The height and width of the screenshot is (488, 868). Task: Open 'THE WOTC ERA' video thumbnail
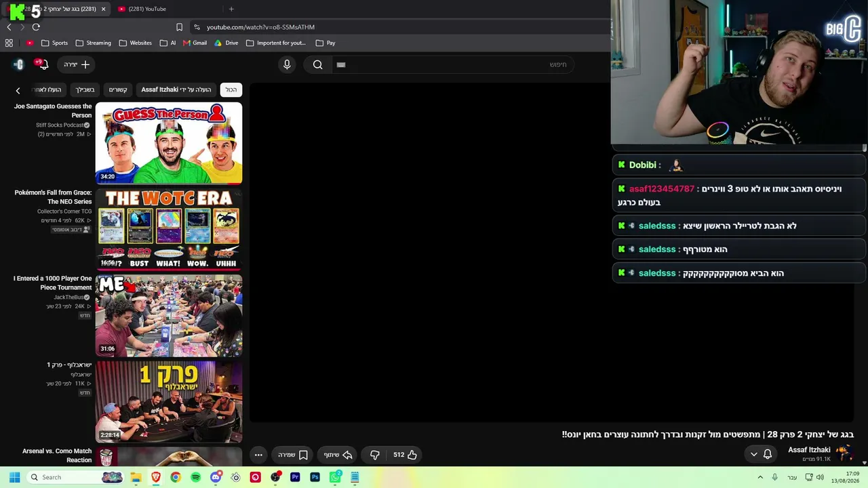(x=169, y=229)
